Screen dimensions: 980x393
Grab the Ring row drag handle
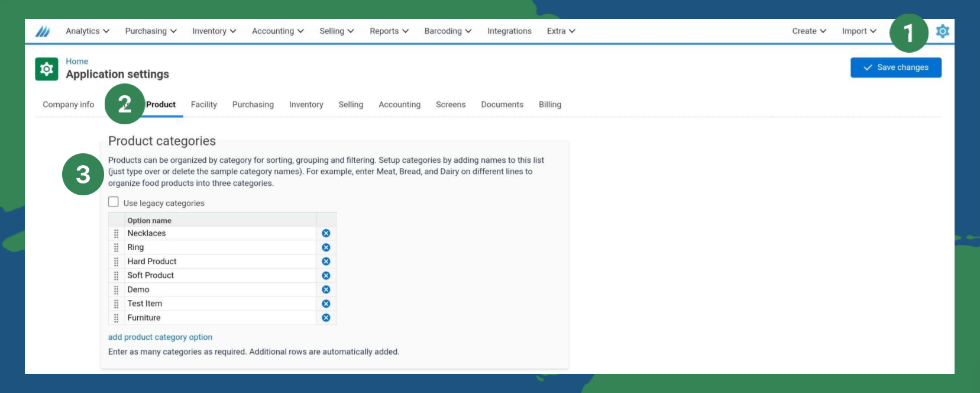(116, 247)
